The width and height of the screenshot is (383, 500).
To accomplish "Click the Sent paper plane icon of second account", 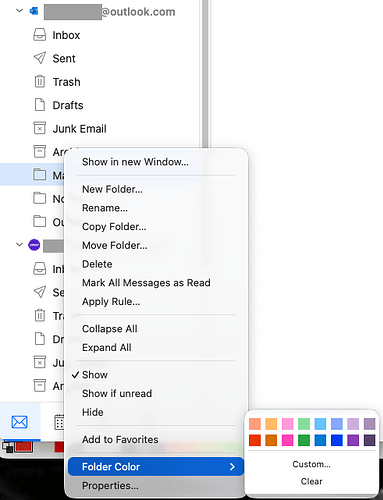I will pyautogui.click(x=40, y=292).
